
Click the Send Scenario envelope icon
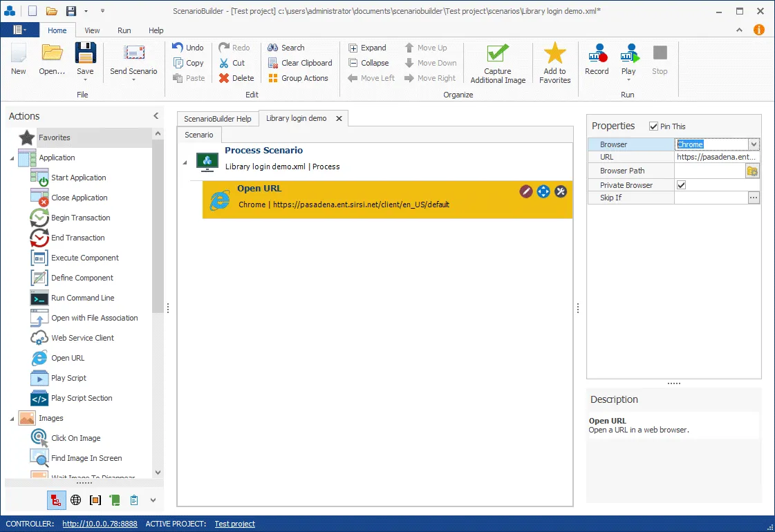tap(134, 53)
